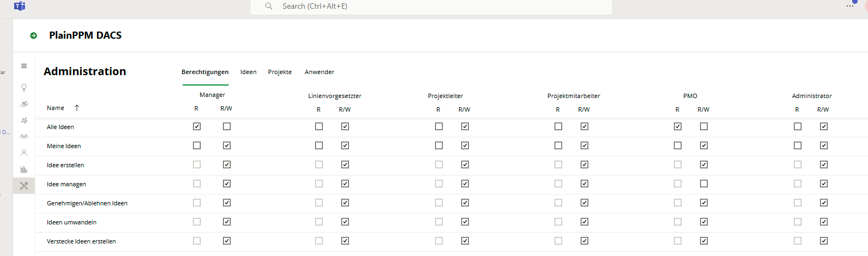This screenshot has height=256, width=868.
Task: Open the Anwender tab
Action: coord(320,72)
